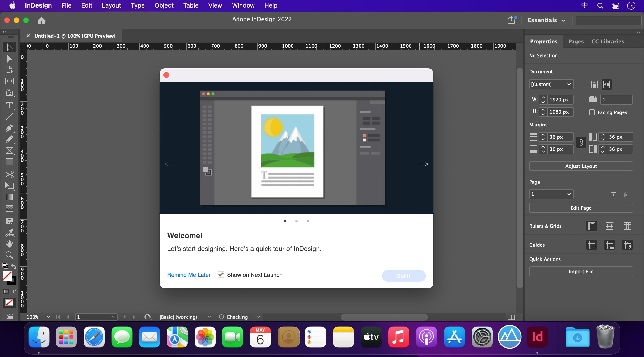Select the Gradient Swatch tool

point(9,197)
